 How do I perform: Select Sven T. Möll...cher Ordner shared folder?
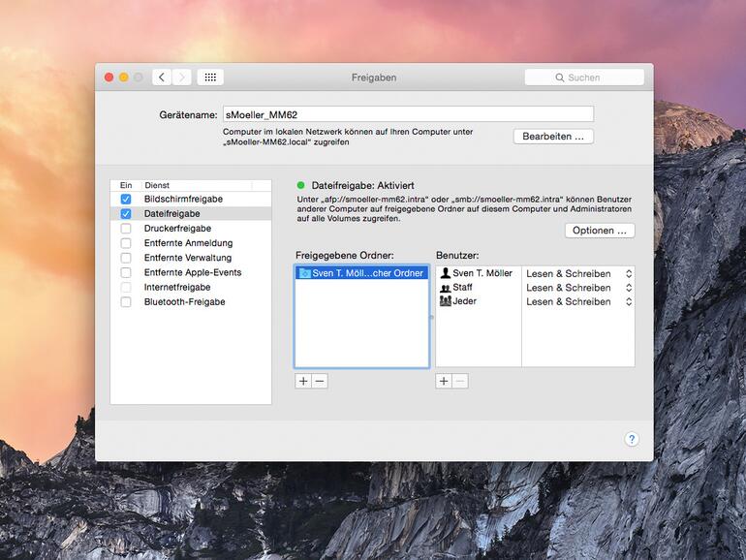(x=362, y=273)
